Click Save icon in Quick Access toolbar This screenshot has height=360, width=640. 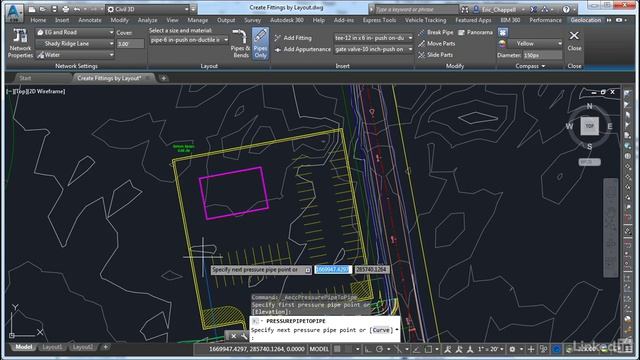click(x=54, y=9)
